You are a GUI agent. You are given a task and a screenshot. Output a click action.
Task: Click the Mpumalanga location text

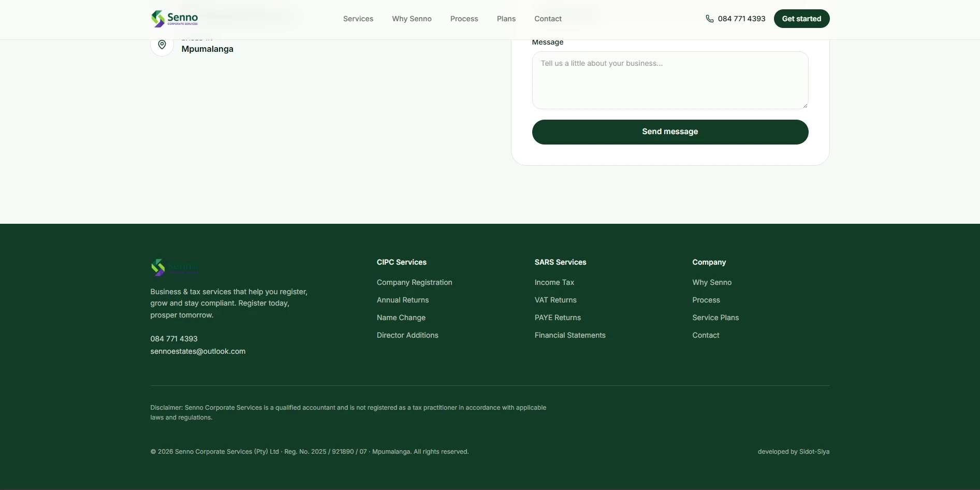coord(207,49)
